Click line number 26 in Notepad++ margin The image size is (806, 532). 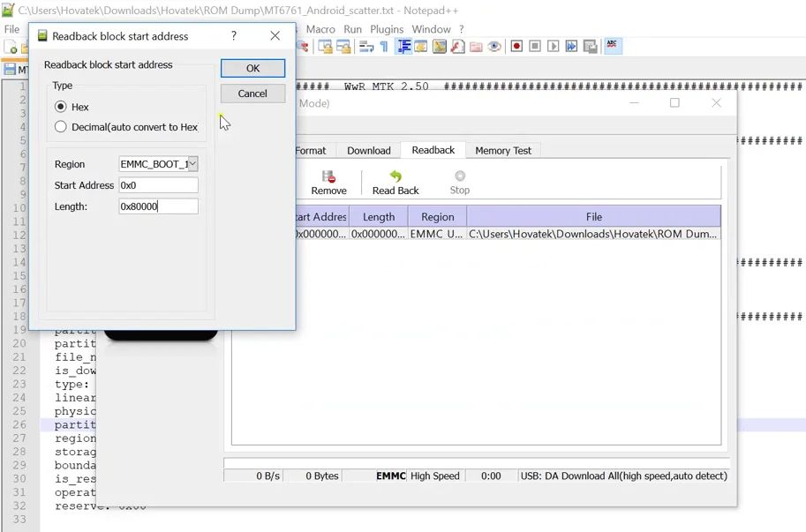(x=19, y=424)
